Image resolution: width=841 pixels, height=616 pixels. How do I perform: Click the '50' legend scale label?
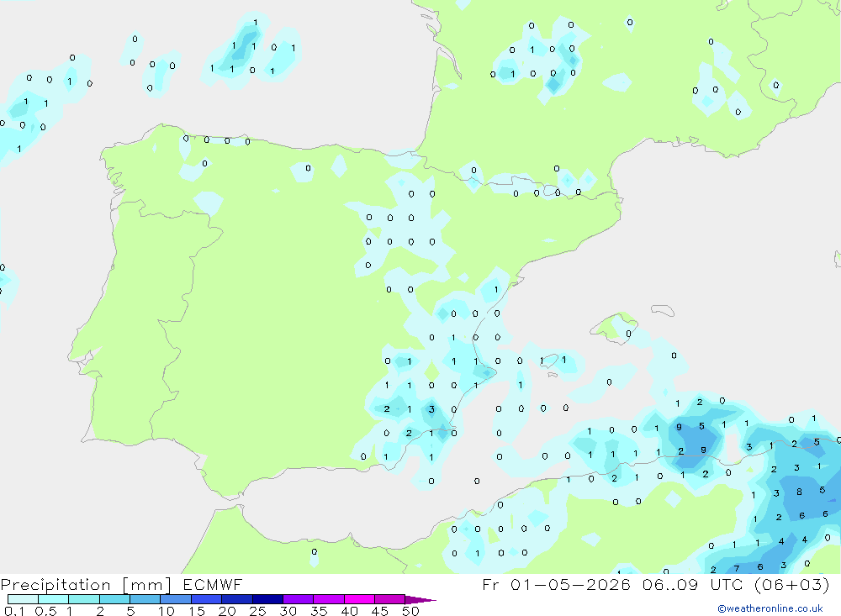click(x=411, y=611)
